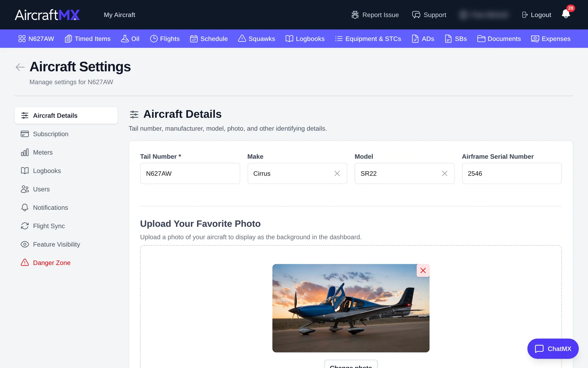588x368 pixels.
Task: Open Documents in the navbar
Action: [x=499, y=39]
